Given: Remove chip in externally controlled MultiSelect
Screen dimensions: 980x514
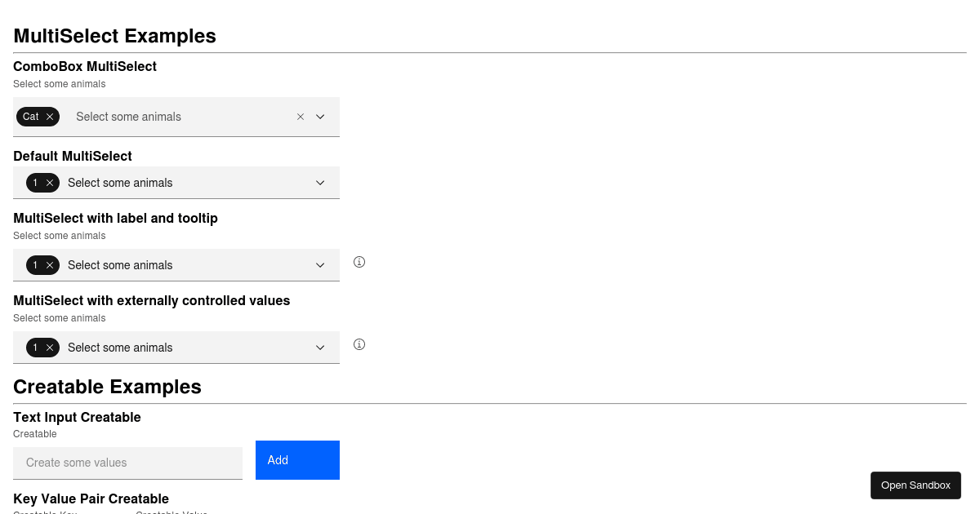Looking at the screenshot, I should click(51, 348).
